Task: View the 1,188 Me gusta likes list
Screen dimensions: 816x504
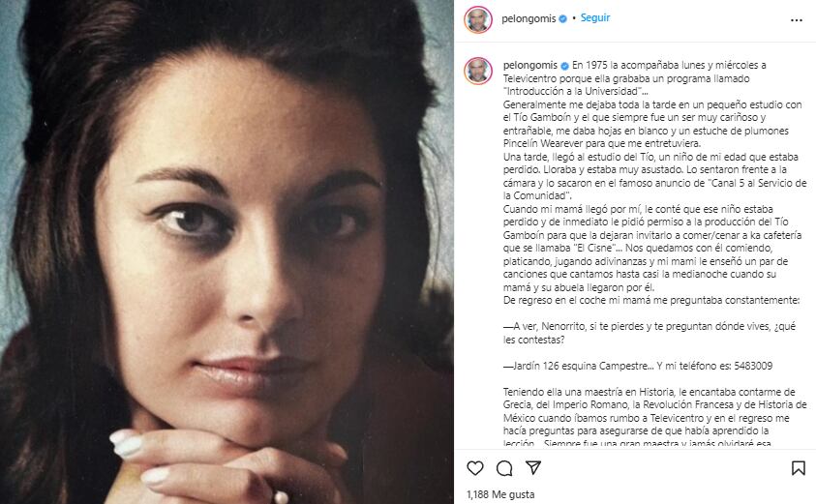Action: pyautogui.click(x=500, y=494)
